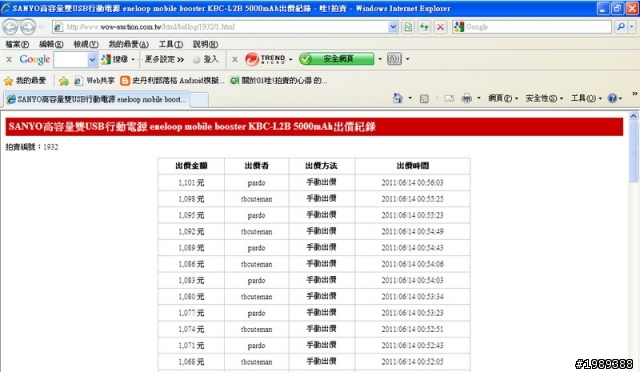This screenshot has width=640, height=372.
Task: Click the red auction title banner text
Action: coord(192,127)
